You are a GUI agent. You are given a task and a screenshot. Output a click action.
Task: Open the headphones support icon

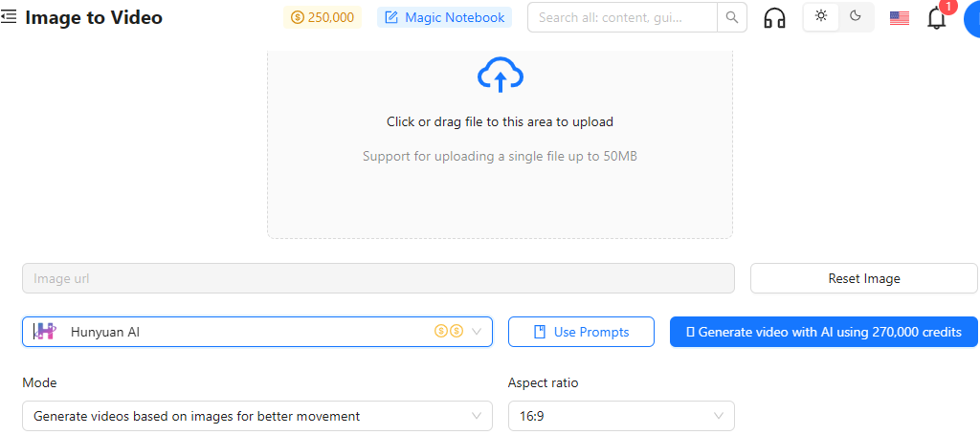click(775, 17)
